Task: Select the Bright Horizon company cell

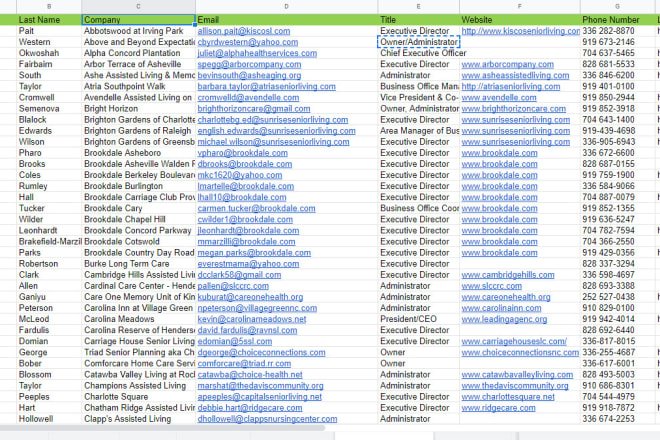Action: coord(138,109)
